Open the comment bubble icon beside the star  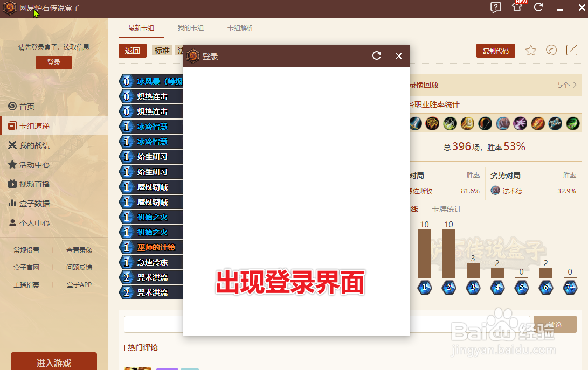click(x=551, y=50)
